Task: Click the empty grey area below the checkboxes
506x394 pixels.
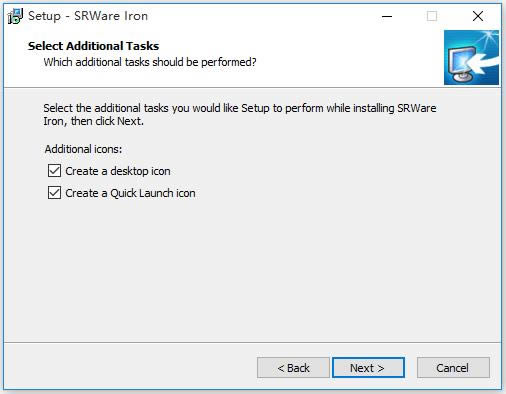Action: pos(253,270)
